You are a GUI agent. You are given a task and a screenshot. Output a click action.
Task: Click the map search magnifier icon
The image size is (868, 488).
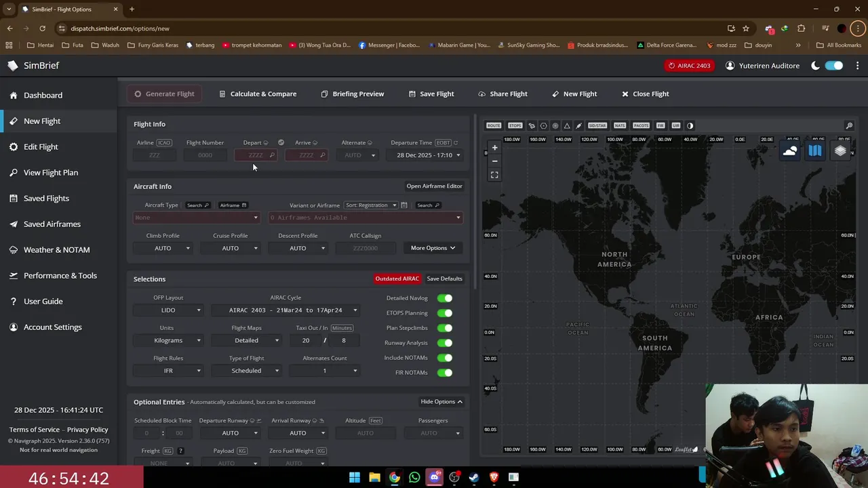click(x=849, y=125)
